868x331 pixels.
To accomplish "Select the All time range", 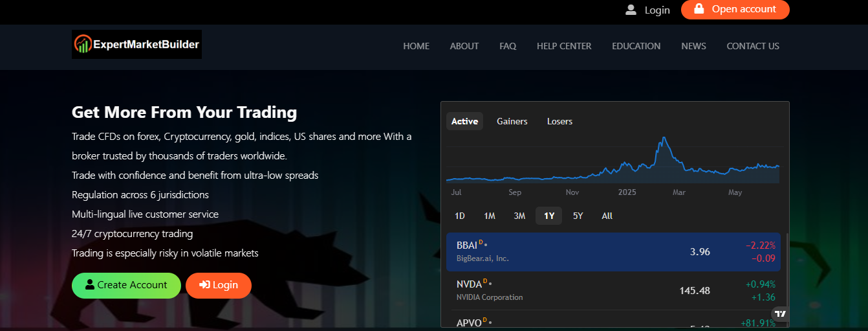I will tap(607, 216).
